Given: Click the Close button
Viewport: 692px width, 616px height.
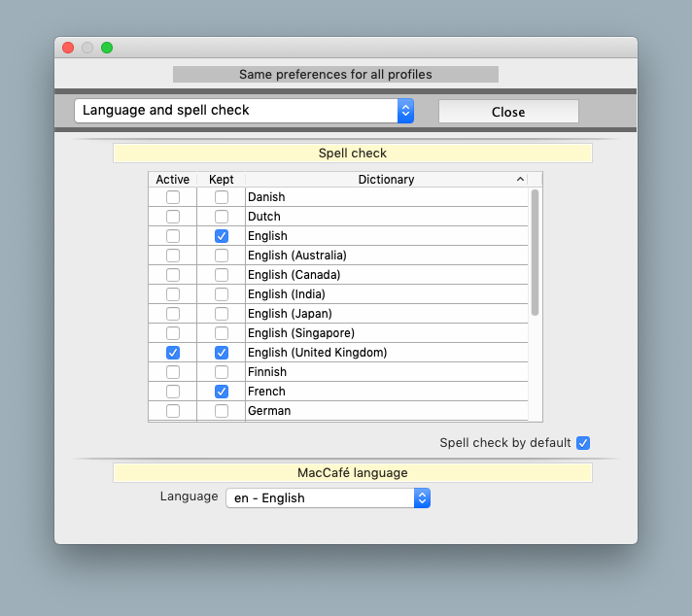Looking at the screenshot, I should coord(508,112).
